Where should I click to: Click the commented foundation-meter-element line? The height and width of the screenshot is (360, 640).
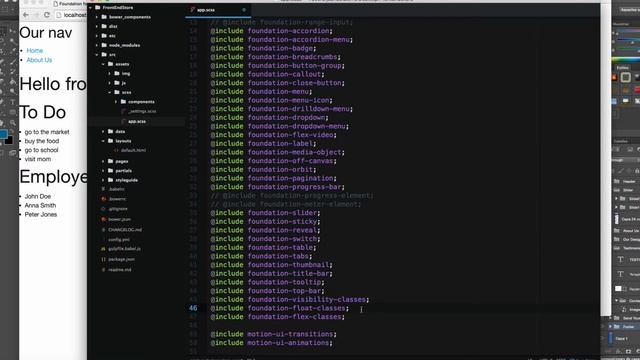[286, 204]
